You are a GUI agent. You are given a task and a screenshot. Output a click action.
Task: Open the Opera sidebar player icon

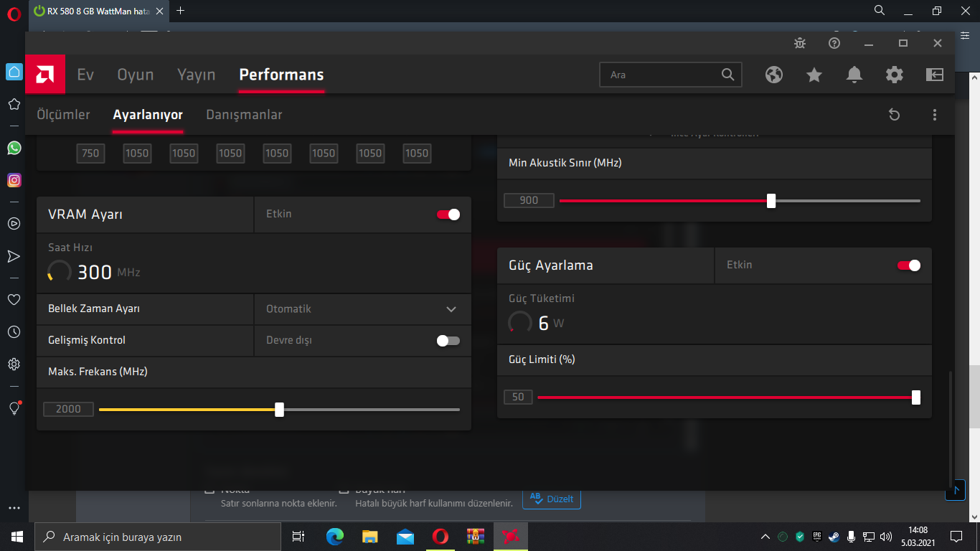tap(14, 223)
